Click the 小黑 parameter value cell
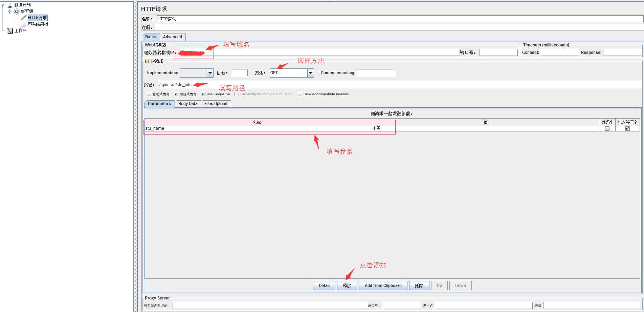644x312 pixels. coord(485,129)
